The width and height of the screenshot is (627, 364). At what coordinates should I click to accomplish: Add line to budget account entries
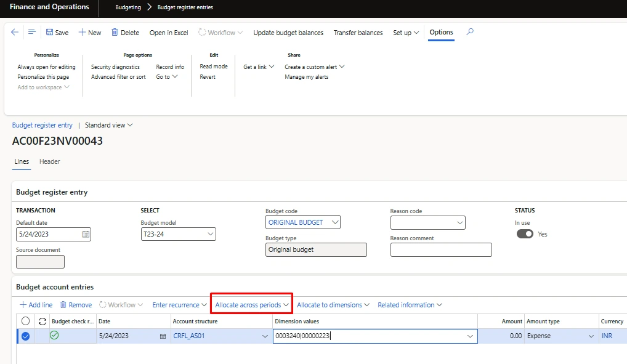tap(36, 305)
